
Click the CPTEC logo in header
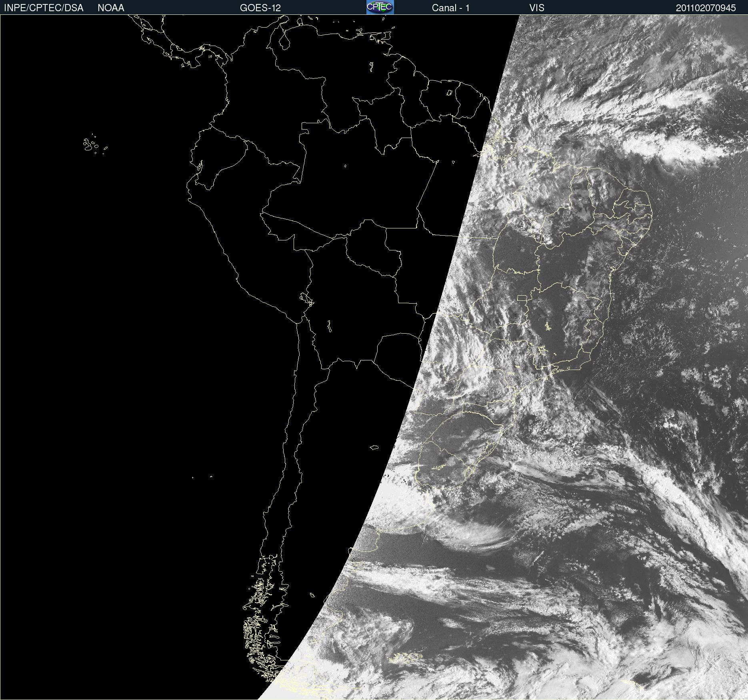(x=380, y=7)
